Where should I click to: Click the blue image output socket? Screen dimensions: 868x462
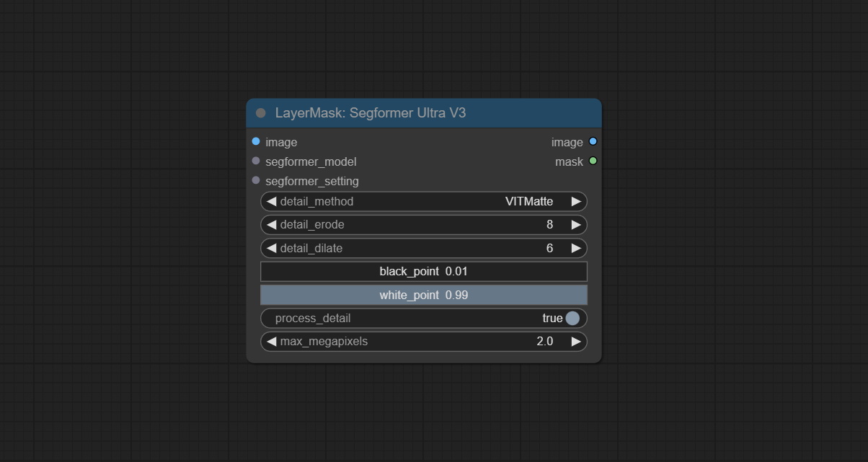(x=593, y=142)
